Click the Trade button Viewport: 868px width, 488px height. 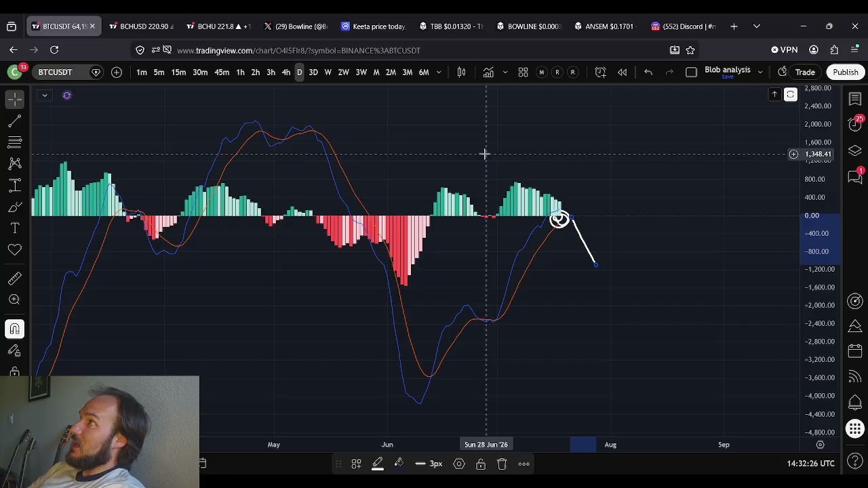click(x=805, y=73)
